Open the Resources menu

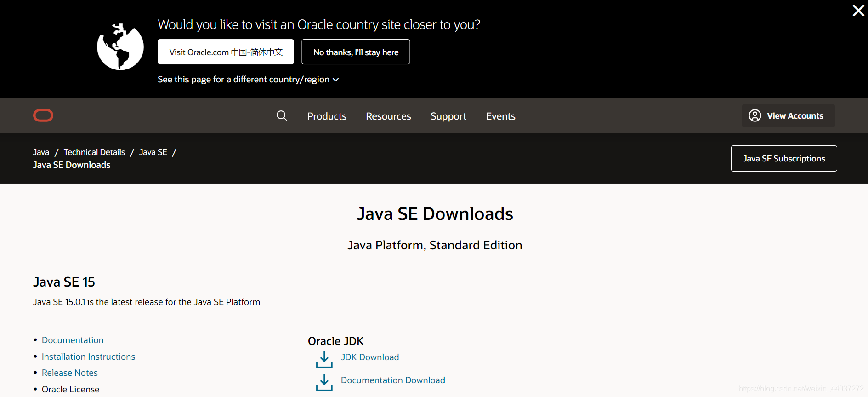pos(388,116)
